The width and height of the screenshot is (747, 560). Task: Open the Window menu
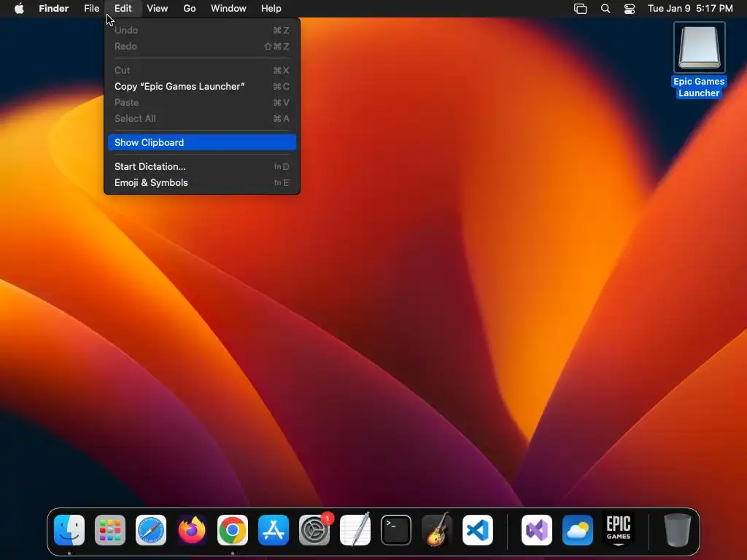(228, 9)
